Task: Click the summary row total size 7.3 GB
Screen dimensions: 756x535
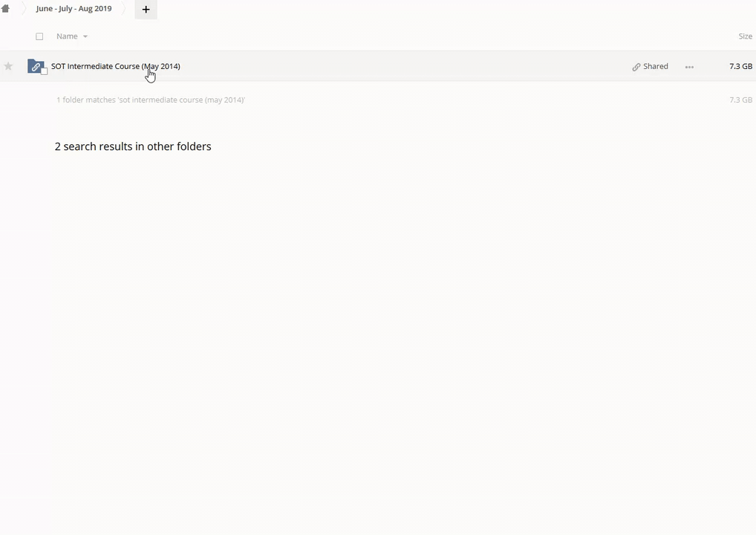Action: point(740,100)
